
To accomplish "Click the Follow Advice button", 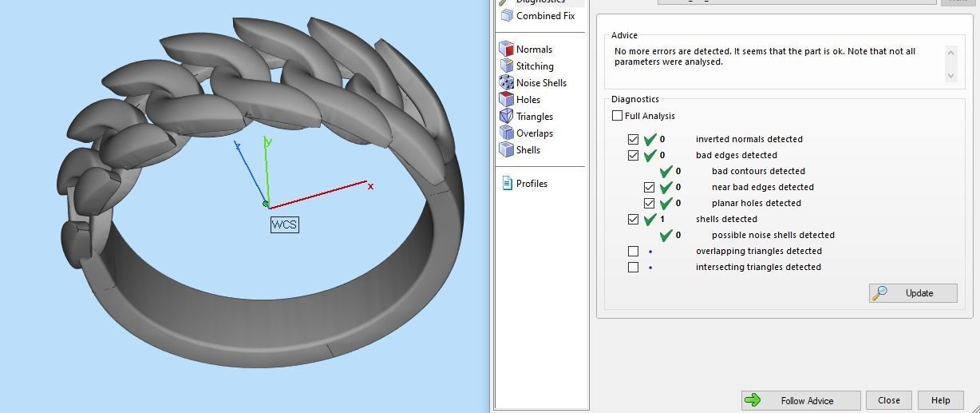I will (x=800, y=401).
